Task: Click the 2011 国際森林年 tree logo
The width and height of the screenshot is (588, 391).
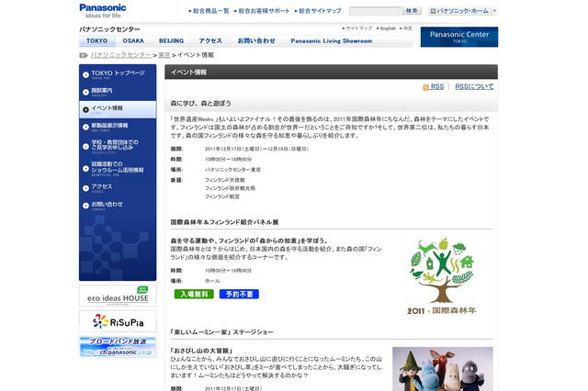Action: click(x=441, y=276)
